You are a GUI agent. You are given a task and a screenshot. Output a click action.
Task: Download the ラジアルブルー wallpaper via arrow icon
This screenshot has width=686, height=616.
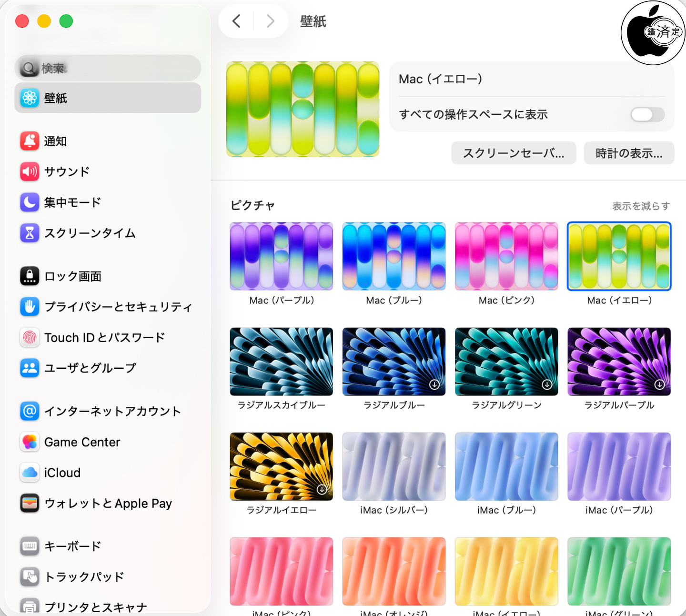[x=434, y=384]
